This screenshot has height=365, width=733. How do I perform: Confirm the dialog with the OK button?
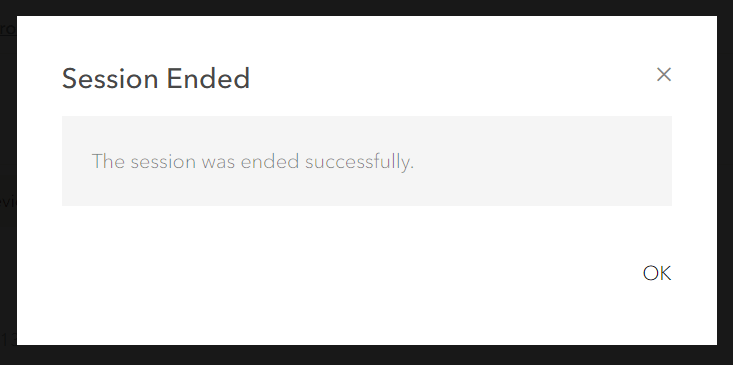coord(657,273)
